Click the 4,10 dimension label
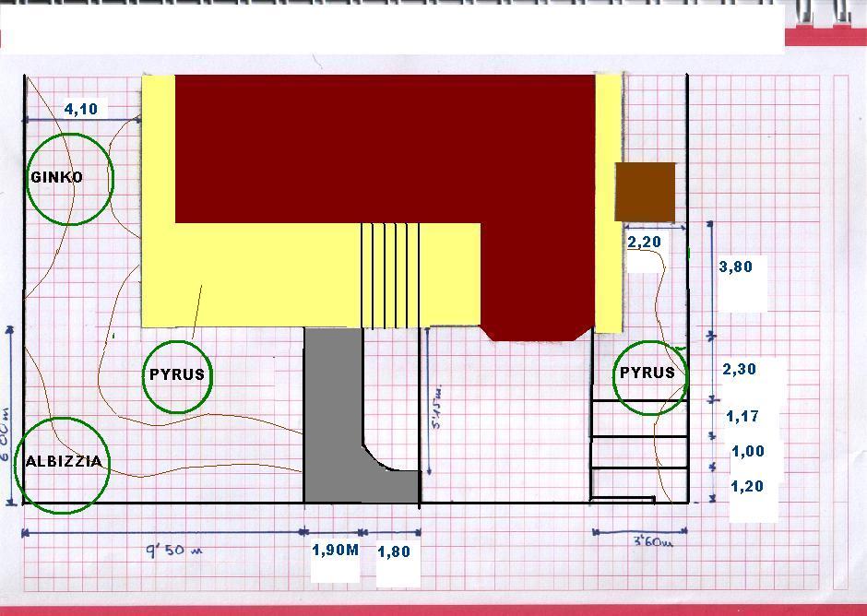The width and height of the screenshot is (867, 616). click(81, 109)
